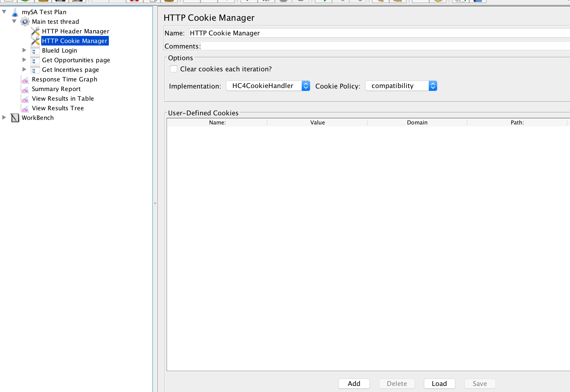Click the Clear All broom toolbar icon
The height and width of the screenshot is (392, 570).
398,1
